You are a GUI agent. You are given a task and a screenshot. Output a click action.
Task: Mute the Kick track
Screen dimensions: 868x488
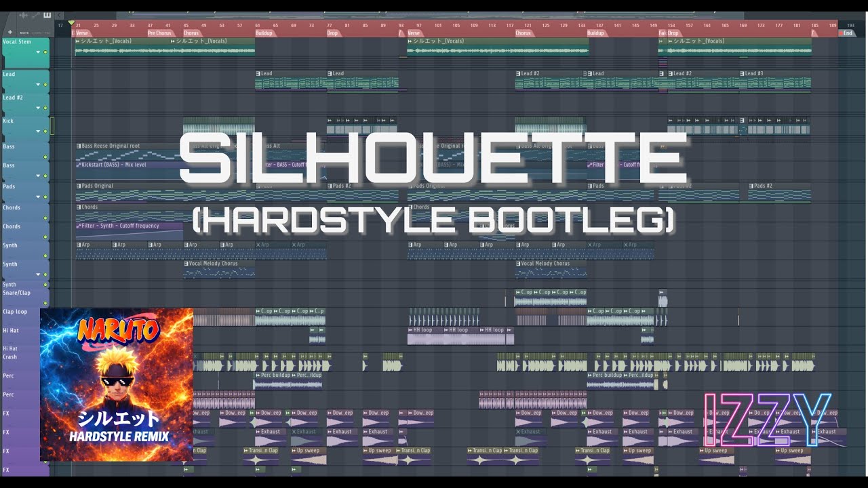tap(45, 132)
